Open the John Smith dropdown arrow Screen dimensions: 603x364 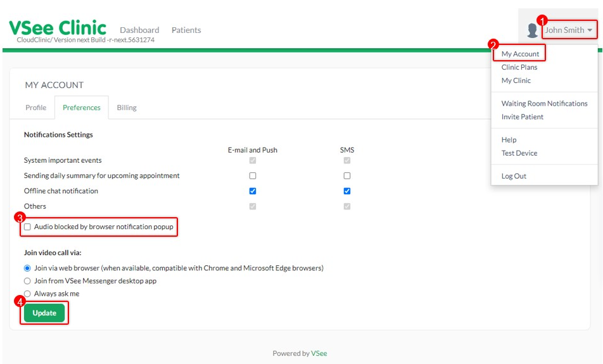coord(590,30)
